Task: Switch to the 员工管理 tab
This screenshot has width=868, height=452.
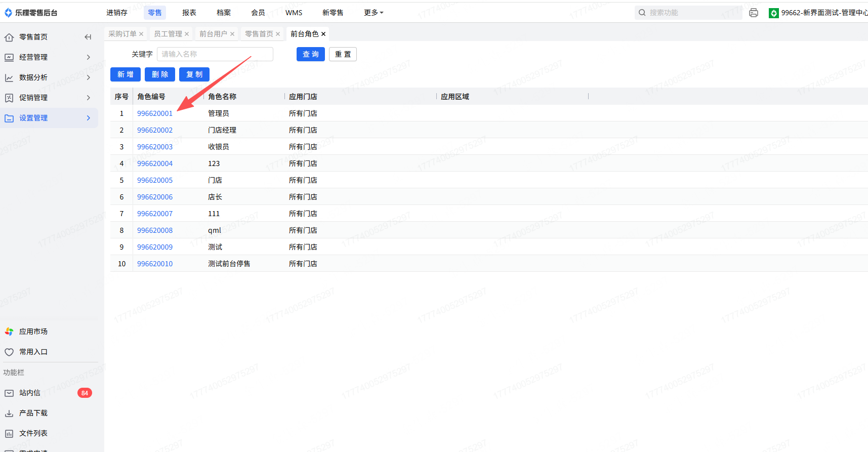Action: 168,34
